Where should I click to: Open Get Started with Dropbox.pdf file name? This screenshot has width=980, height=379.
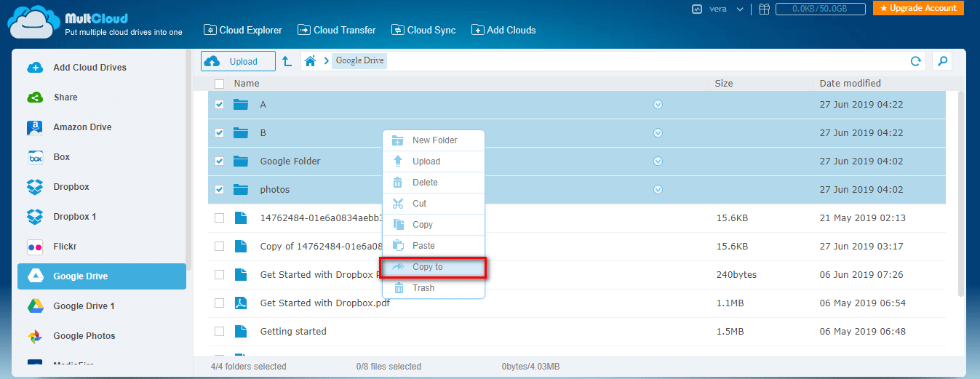click(324, 303)
